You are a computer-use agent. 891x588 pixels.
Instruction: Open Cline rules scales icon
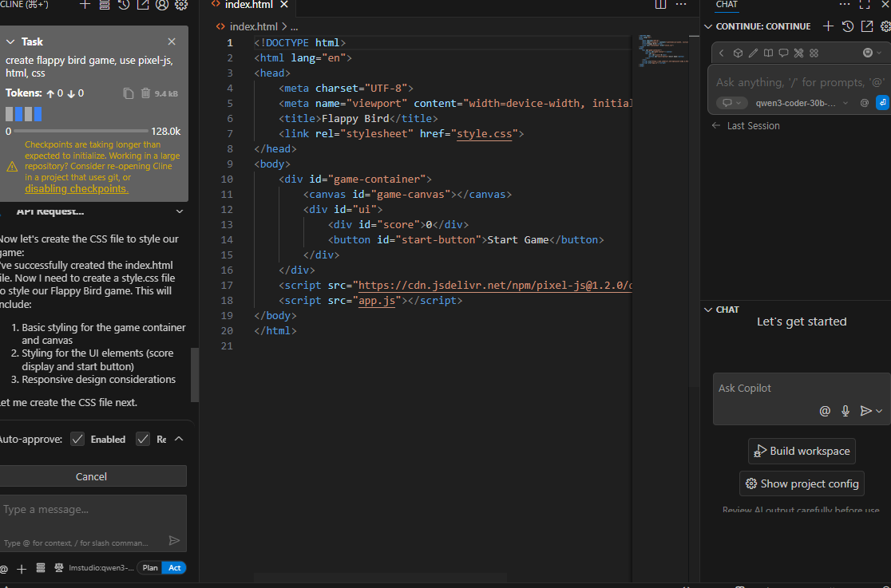point(58,568)
